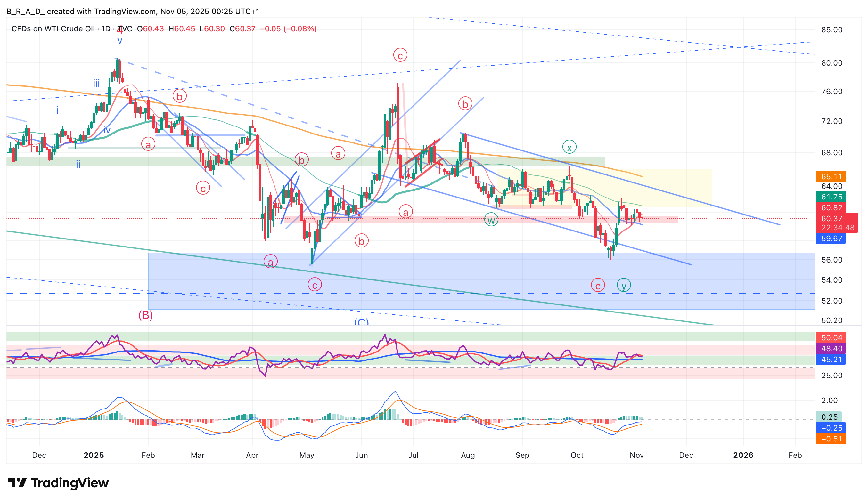The image size is (868, 502).
Task: Click the red circled c label near June peak
Action: [x=400, y=55]
